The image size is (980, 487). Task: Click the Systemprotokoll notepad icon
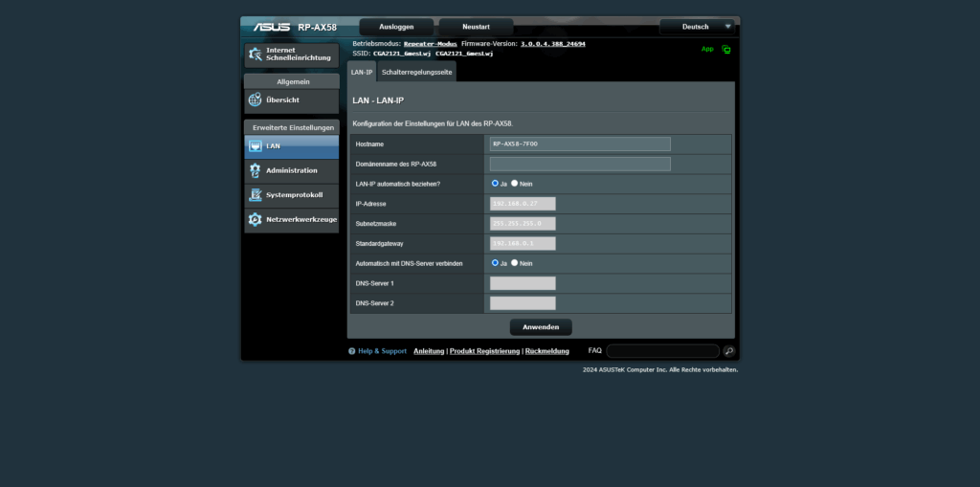click(255, 195)
